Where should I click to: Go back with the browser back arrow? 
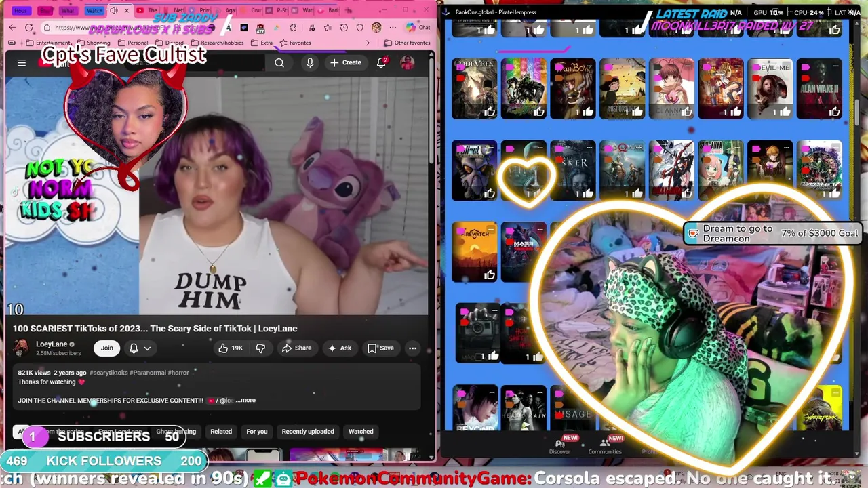(12, 27)
